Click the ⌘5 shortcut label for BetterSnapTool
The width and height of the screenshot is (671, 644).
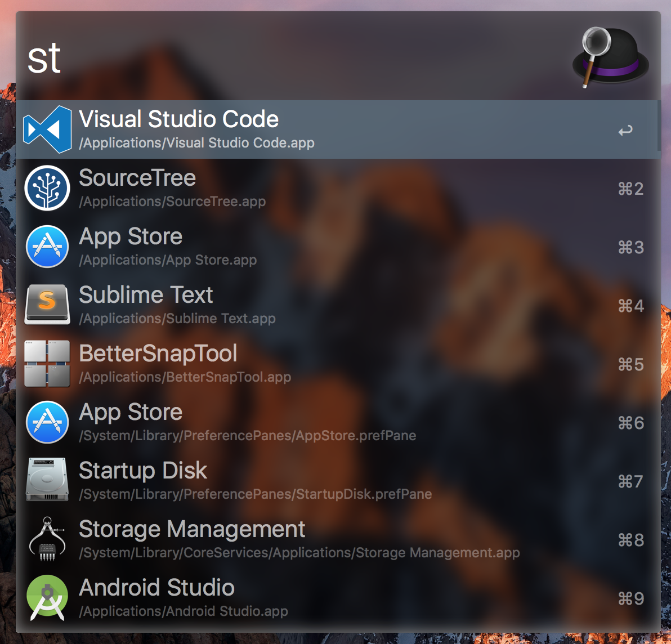[630, 365]
